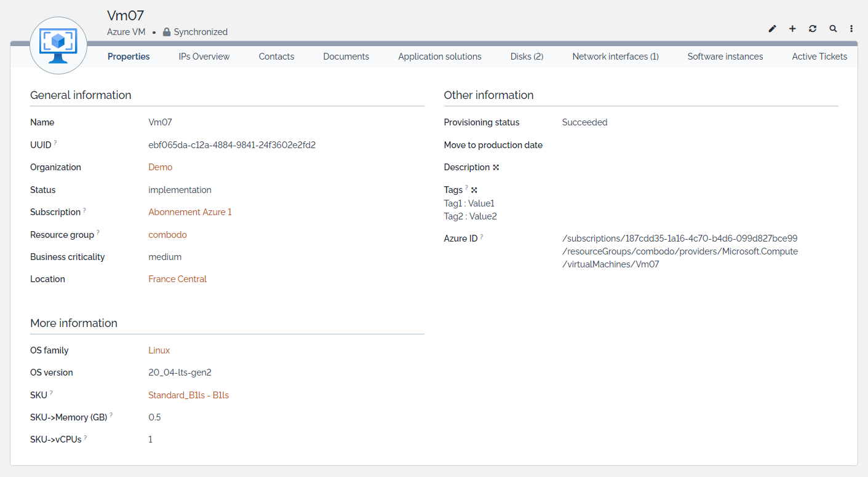Screen dimensions: 868x477
Task: Click the plus icon to create new object
Action: (x=792, y=29)
